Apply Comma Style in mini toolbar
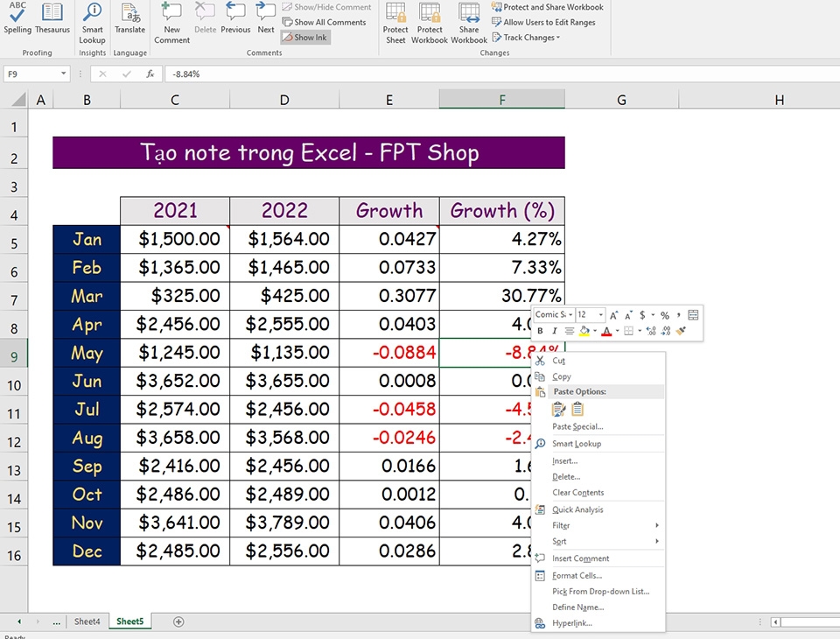The height and width of the screenshot is (639, 840). pos(679,314)
